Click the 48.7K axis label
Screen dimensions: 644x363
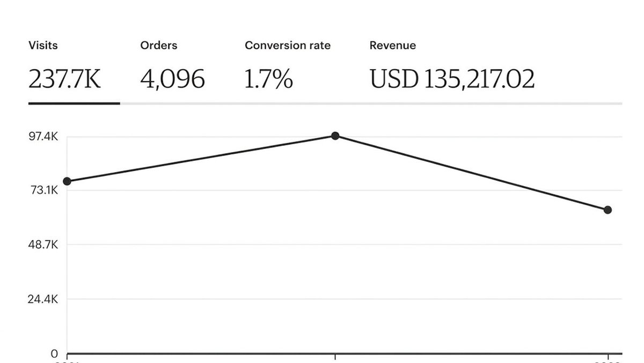click(x=43, y=245)
